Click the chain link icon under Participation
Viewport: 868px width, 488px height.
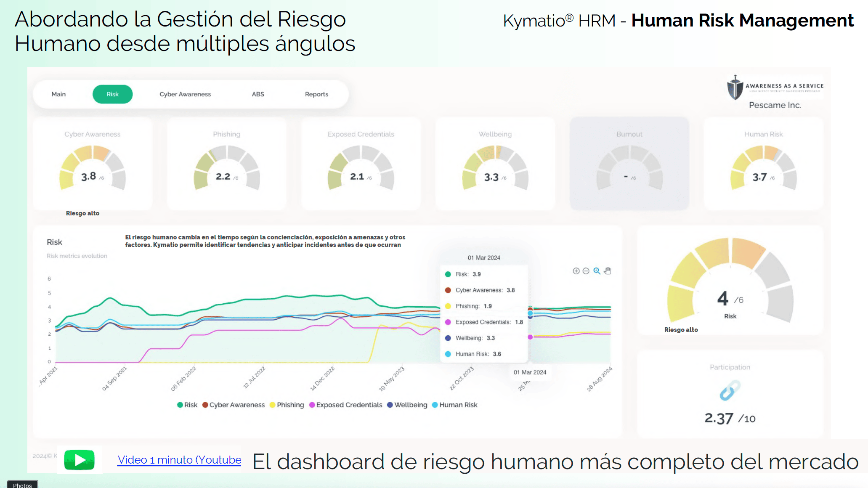click(x=730, y=390)
